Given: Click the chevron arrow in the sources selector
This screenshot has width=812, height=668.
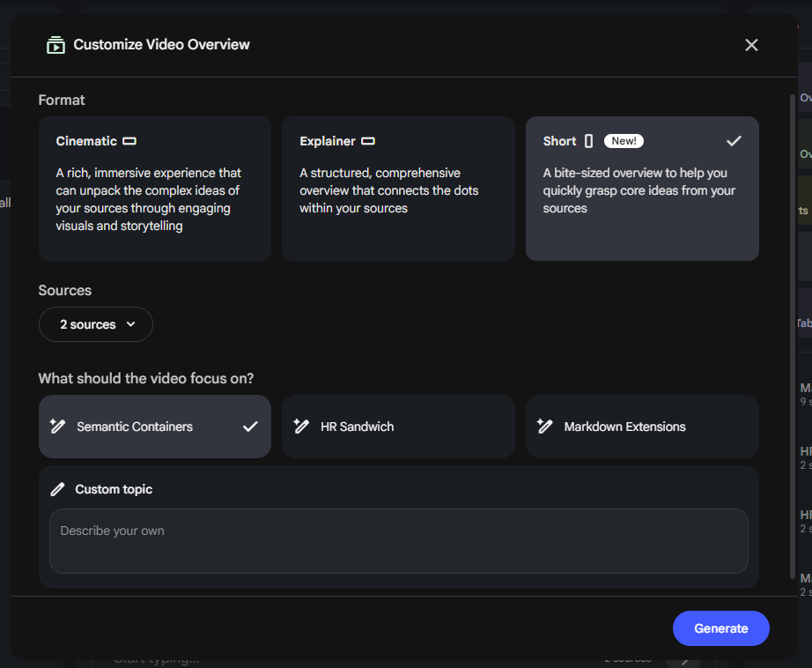Looking at the screenshot, I should pos(130,324).
